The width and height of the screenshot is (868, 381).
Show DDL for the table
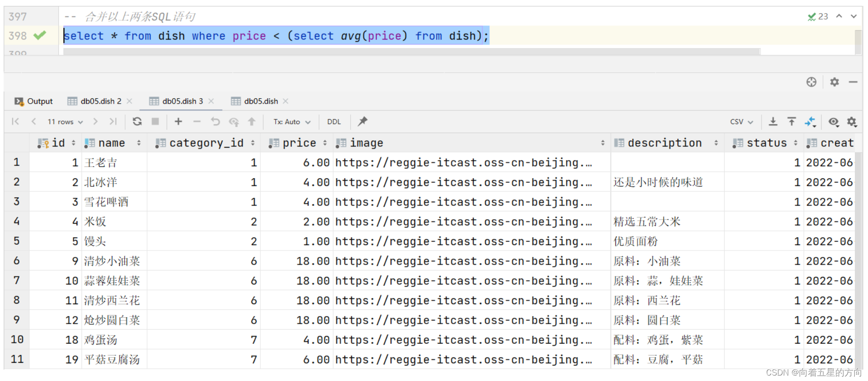(x=334, y=121)
